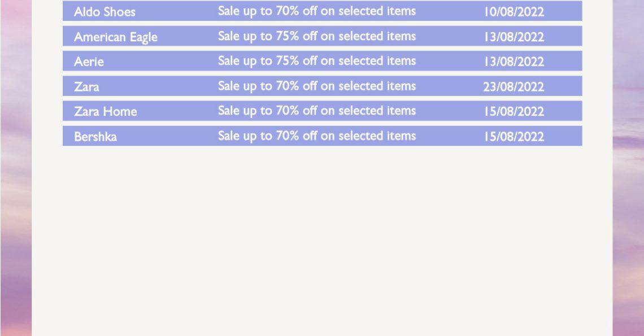Click Aerie's 75% off sale description

pyautogui.click(x=316, y=61)
